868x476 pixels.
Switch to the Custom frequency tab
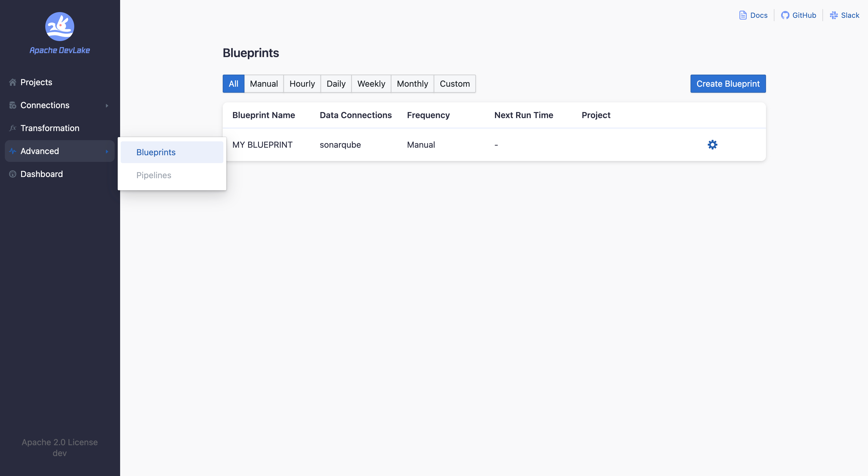pyautogui.click(x=454, y=84)
